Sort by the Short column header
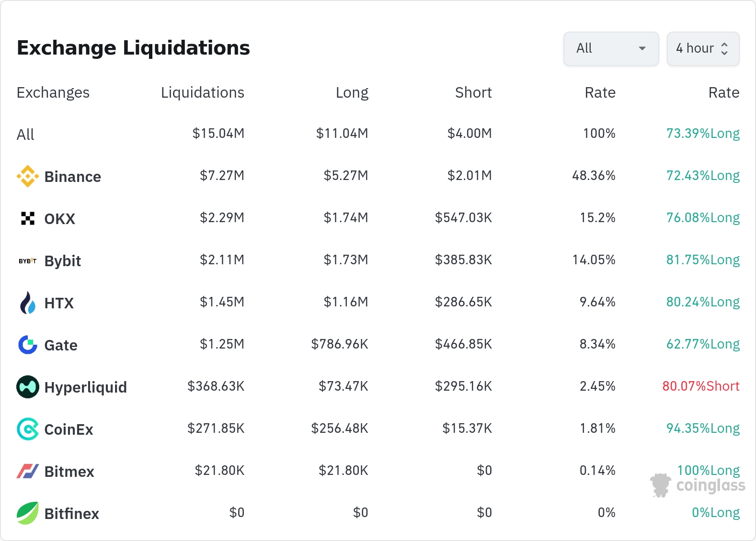The width and height of the screenshot is (756, 541). click(x=473, y=92)
